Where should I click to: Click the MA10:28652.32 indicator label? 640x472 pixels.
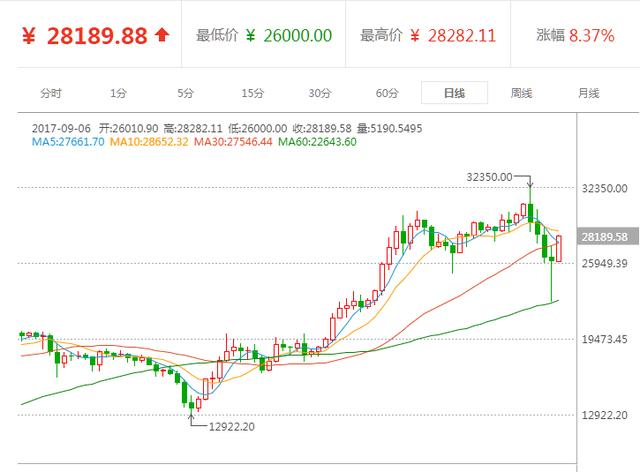pos(149,142)
